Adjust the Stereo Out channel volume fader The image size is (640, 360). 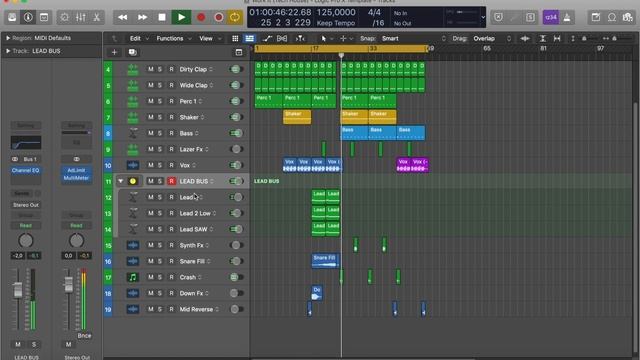tap(69, 284)
